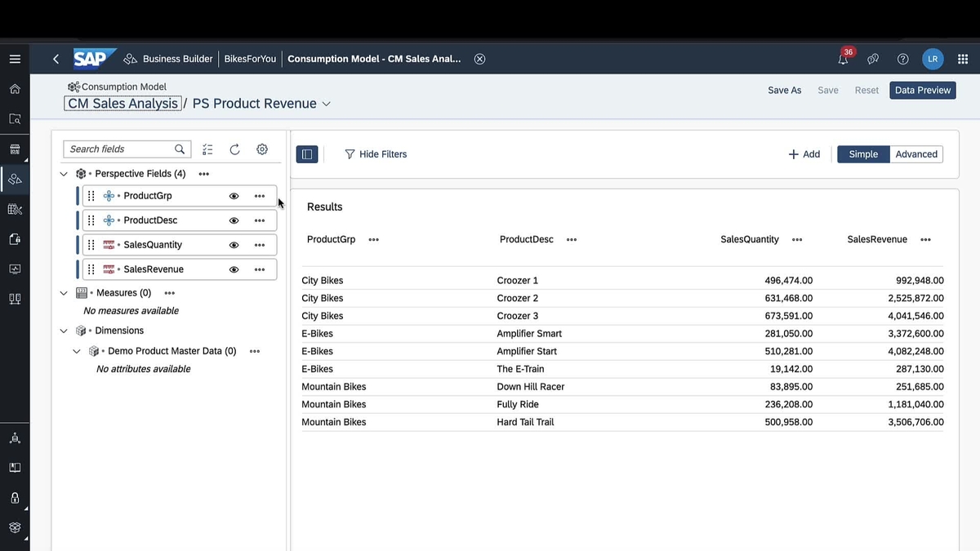This screenshot has width=980, height=551.
Task: Click the checklist select-fields icon beside search
Action: pyautogui.click(x=207, y=149)
